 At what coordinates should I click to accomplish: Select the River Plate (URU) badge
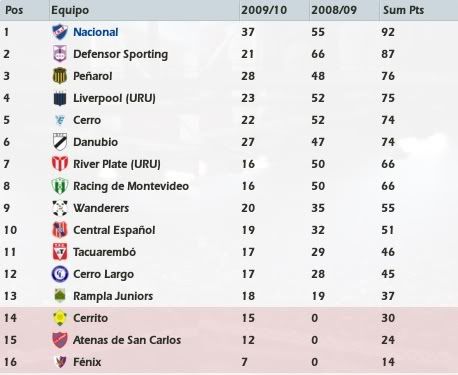coord(60,164)
